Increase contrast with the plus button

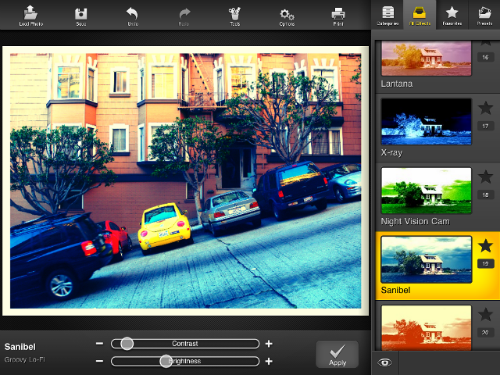269,344
